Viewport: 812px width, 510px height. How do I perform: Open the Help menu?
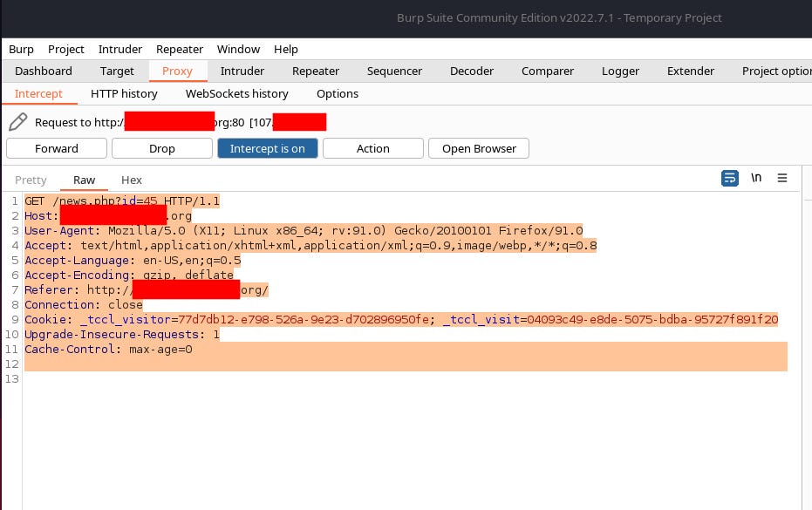286,49
